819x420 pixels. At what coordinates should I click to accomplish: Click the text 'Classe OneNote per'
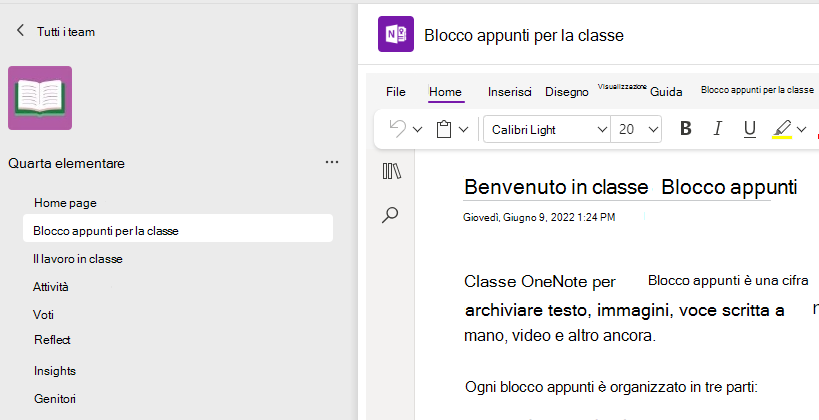point(540,282)
